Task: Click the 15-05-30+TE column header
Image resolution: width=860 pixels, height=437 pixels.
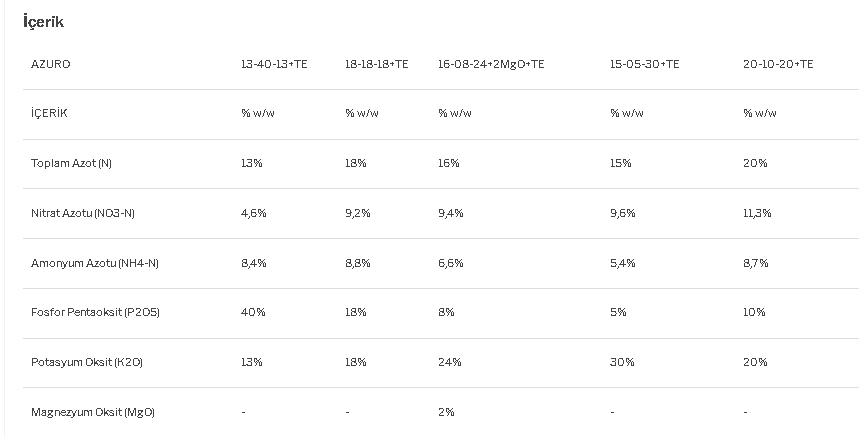Action: (x=644, y=64)
